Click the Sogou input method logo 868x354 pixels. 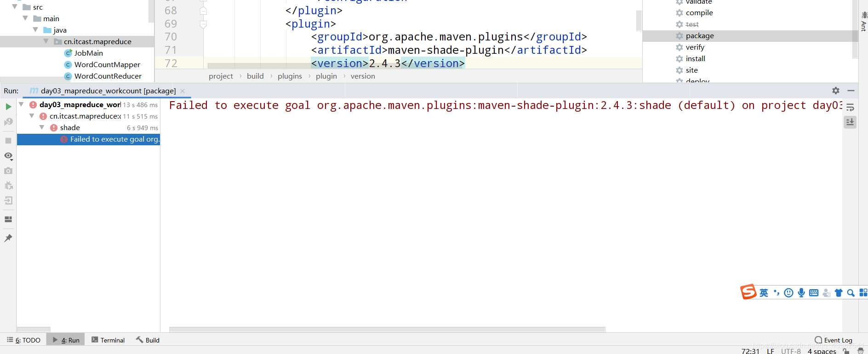pos(748,292)
